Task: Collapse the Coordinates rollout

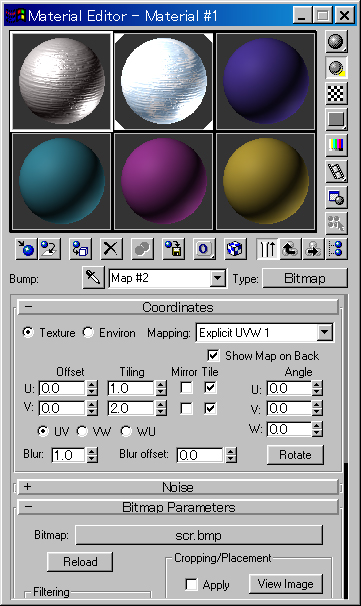Action: pos(178,307)
